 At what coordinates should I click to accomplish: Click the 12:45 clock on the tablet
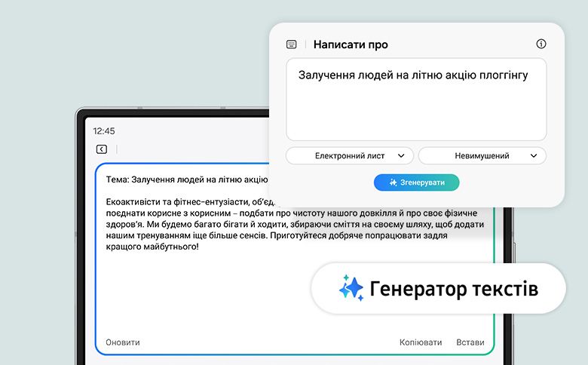click(x=104, y=130)
